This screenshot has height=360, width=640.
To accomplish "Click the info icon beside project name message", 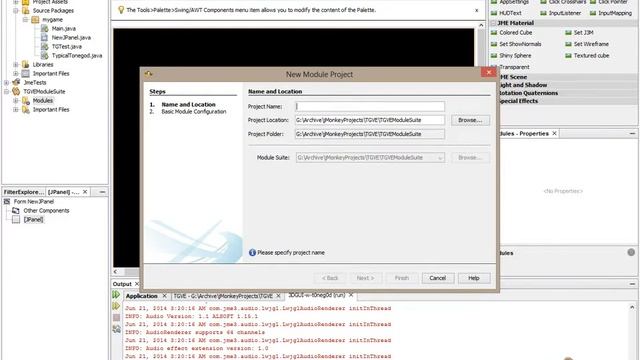I will point(252,253).
